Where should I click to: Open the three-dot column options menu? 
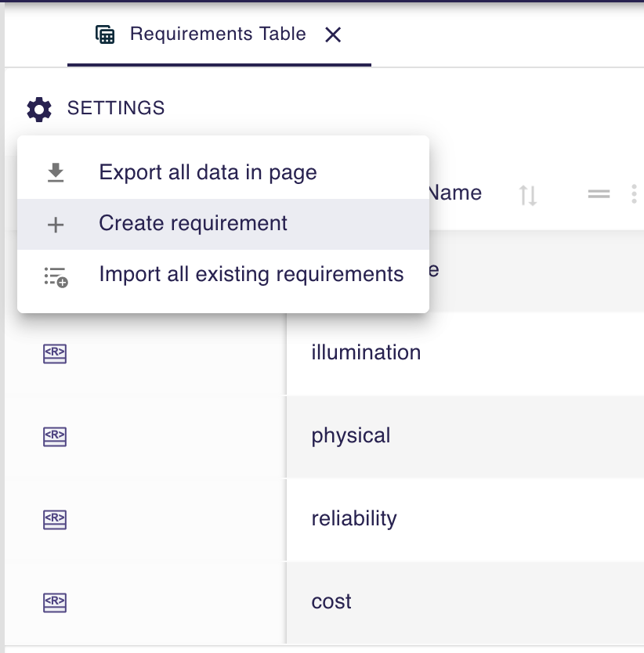pyautogui.click(x=635, y=193)
